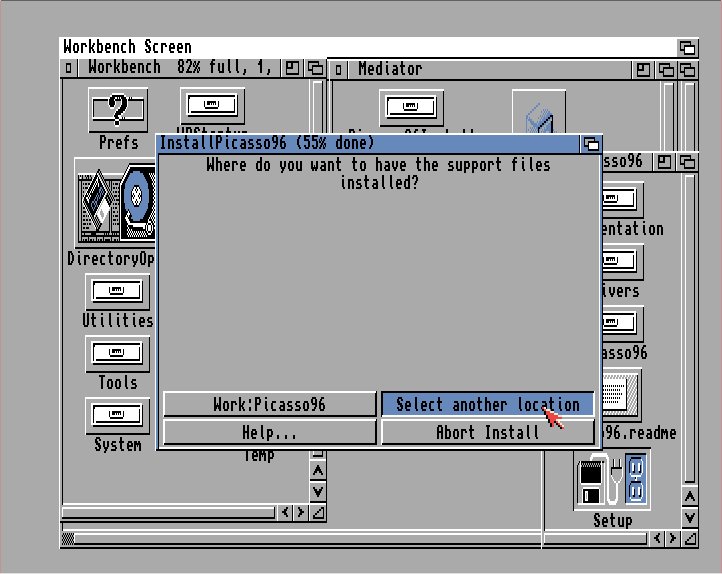Click Abort Install to cancel installation
Viewport: 722px width, 574px height.
tap(487, 432)
